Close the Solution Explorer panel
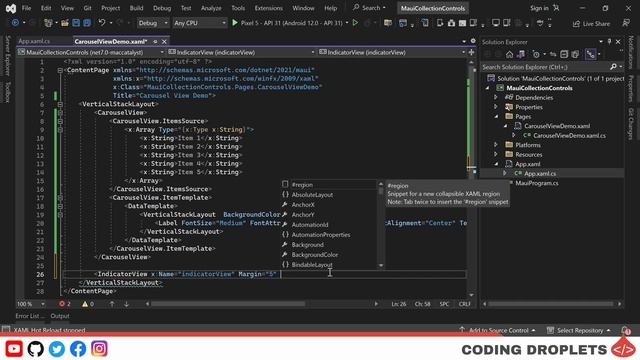Image resolution: width=640 pixels, height=360 pixels. pyautogui.click(x=618, y=42)
